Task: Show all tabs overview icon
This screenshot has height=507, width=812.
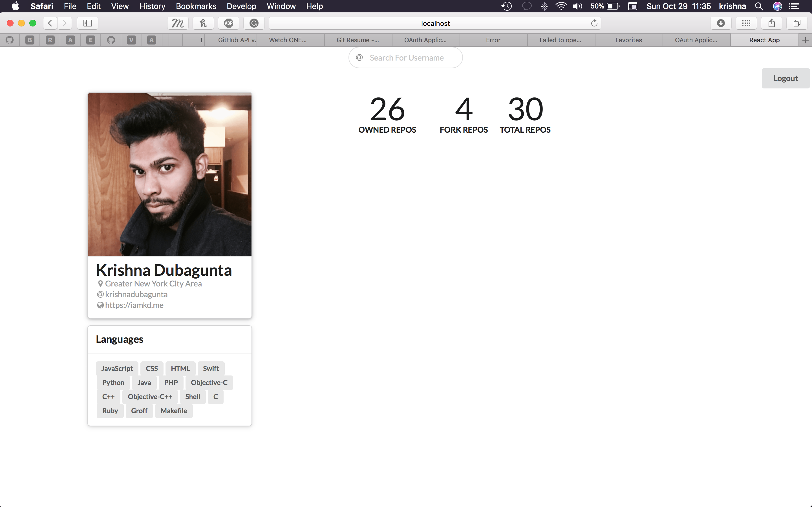Action: pyautogui.click(x=797, y=23)
